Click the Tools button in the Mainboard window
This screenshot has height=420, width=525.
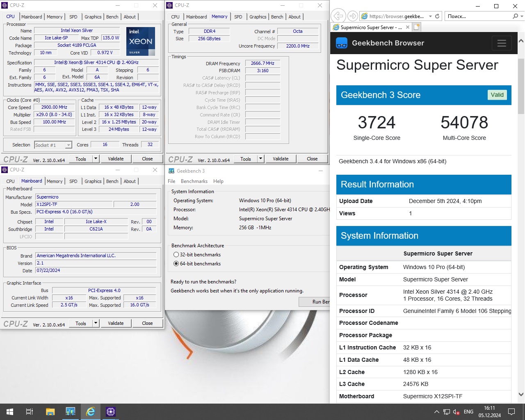(x=81, y=323)
